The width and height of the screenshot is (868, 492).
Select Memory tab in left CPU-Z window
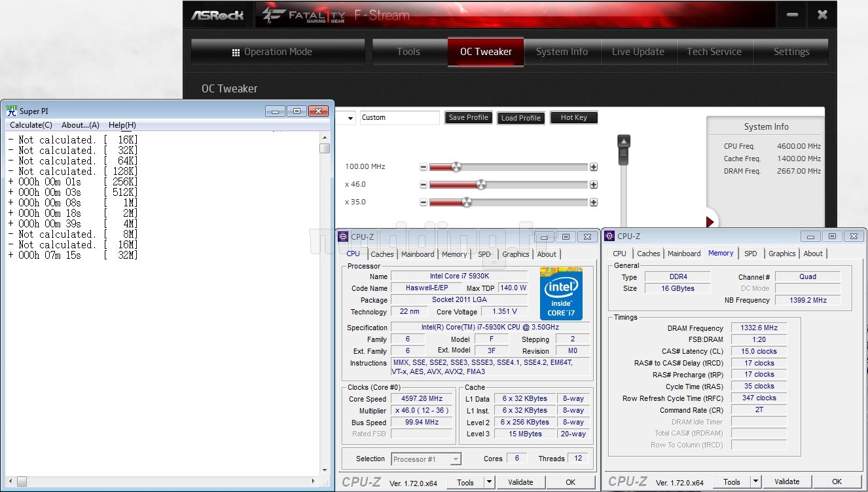click(454, 254)
